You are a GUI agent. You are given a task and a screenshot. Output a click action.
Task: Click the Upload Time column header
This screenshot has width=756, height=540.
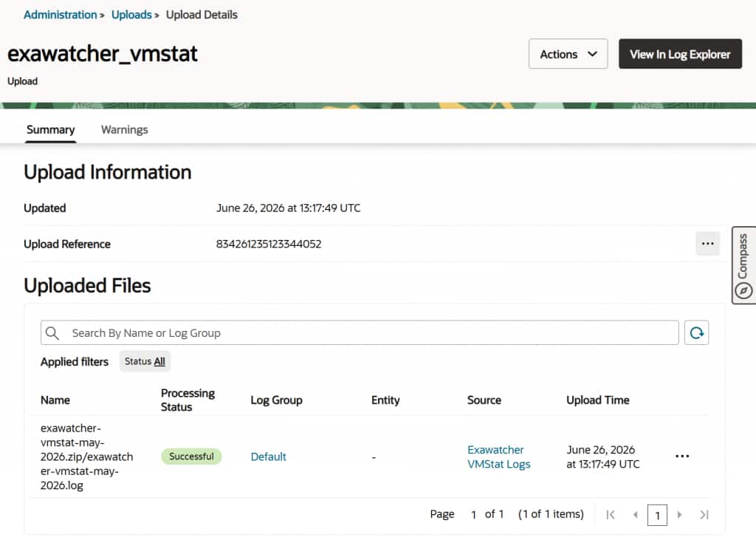[597, 400]
